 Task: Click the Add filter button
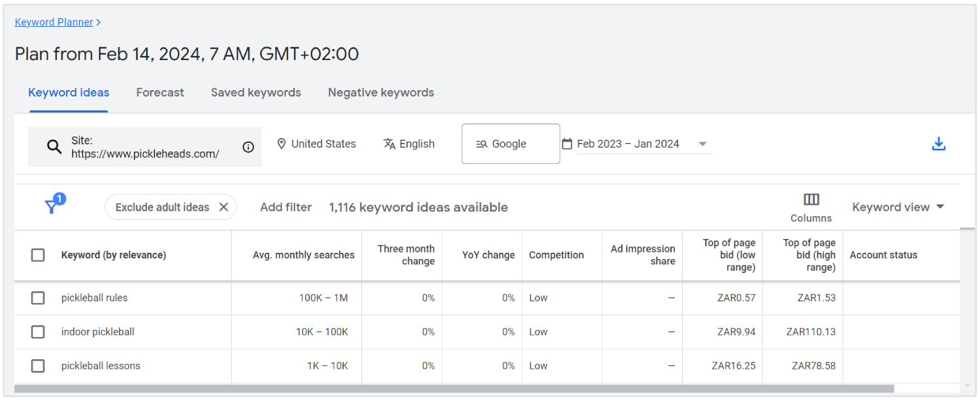[x=286, y=207]
